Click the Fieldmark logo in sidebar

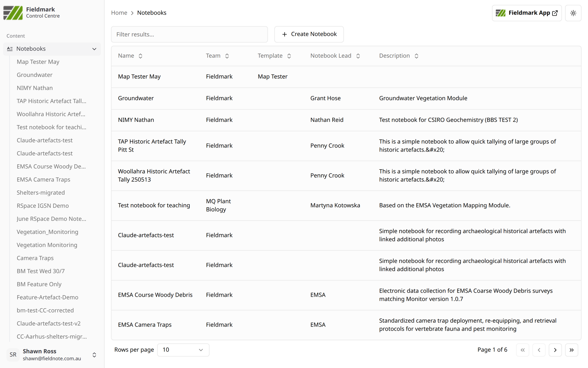(13, 13)
